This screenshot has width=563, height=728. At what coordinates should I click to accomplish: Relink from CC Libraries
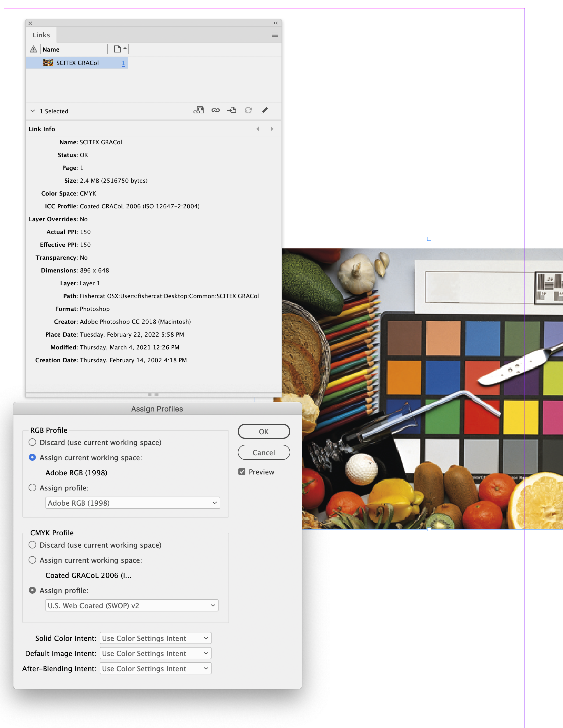(199, 110)
